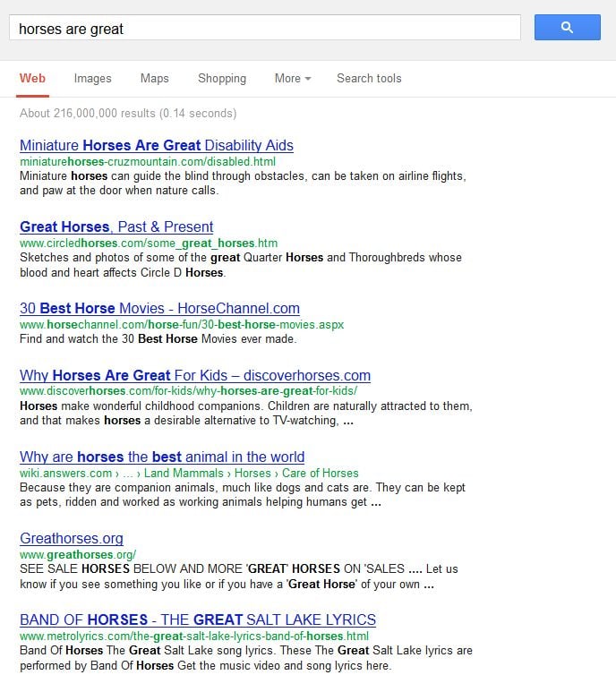Open Great Horses, Past & Present result
Viewport: 616px width, 692px height.
(x=116, y=227)
